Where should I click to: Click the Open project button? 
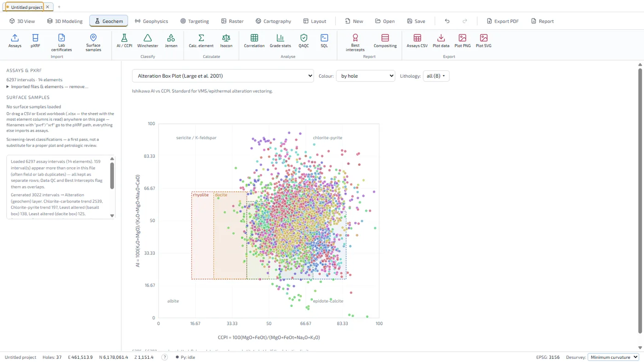pos(385,21)
